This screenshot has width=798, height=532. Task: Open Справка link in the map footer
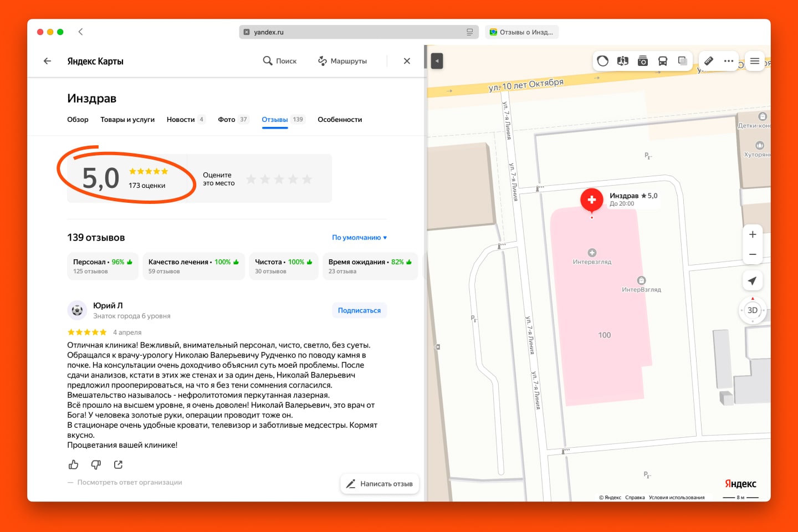tap(635, 498)
